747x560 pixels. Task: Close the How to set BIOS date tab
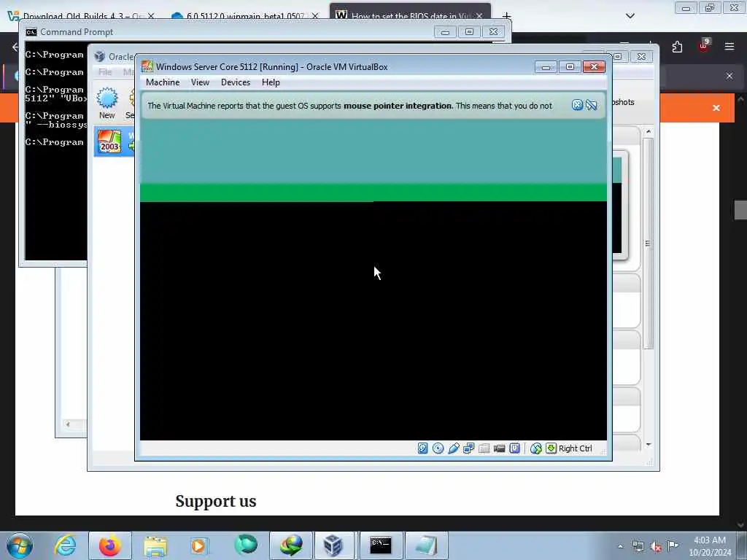[479, 16]
